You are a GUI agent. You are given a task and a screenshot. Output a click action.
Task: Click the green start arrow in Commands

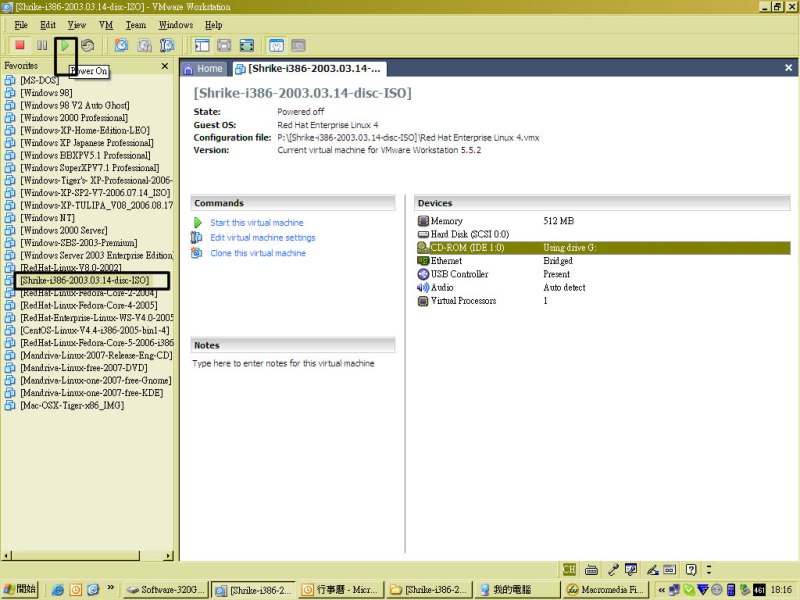click(x=197, y=223)
